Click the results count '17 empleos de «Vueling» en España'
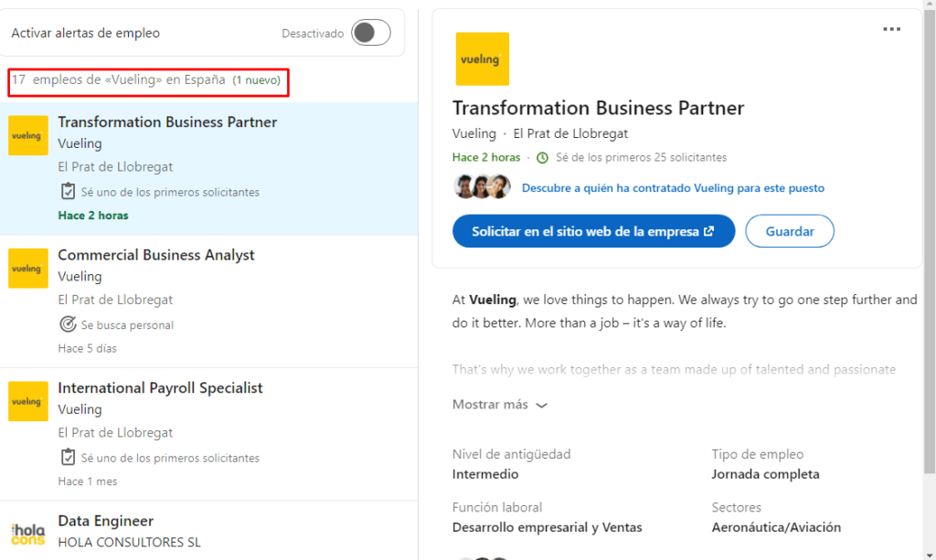 [x=118, y=79]
